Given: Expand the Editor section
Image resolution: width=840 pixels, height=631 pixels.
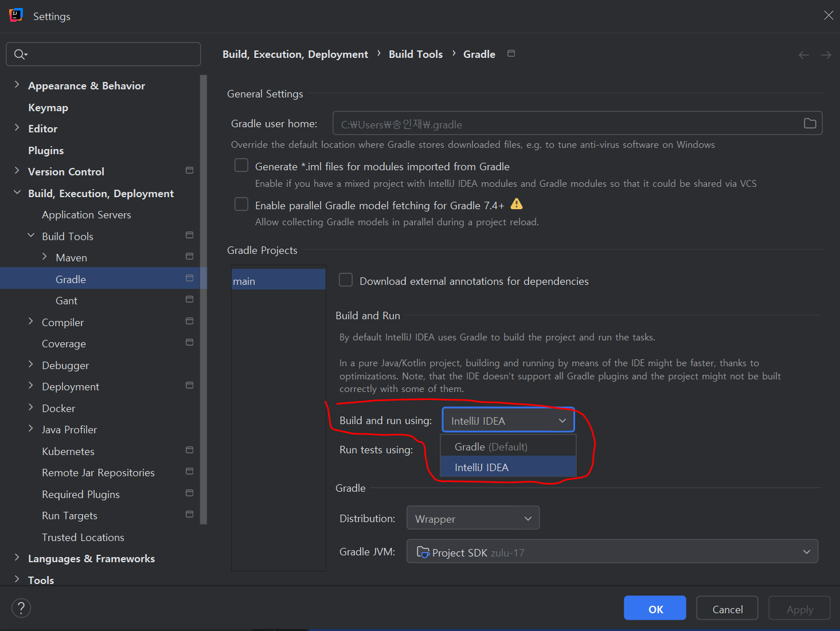Looking at the screenshot, I should click(17, 128).
